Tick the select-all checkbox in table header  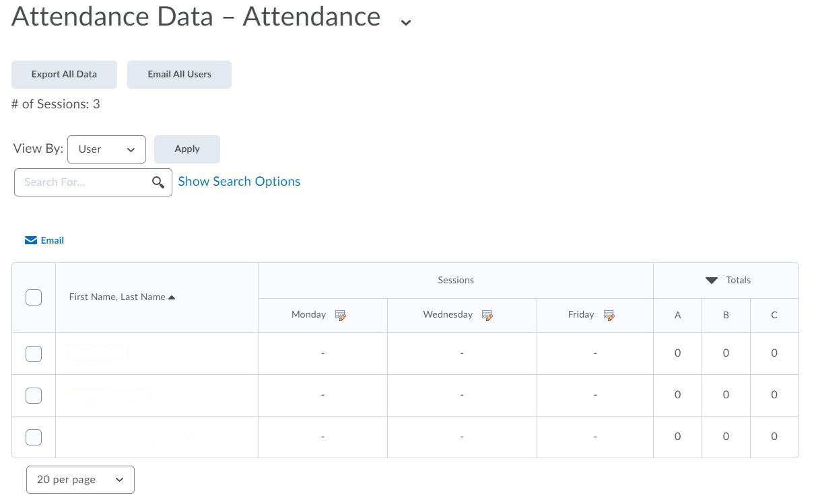click(34, 297)
